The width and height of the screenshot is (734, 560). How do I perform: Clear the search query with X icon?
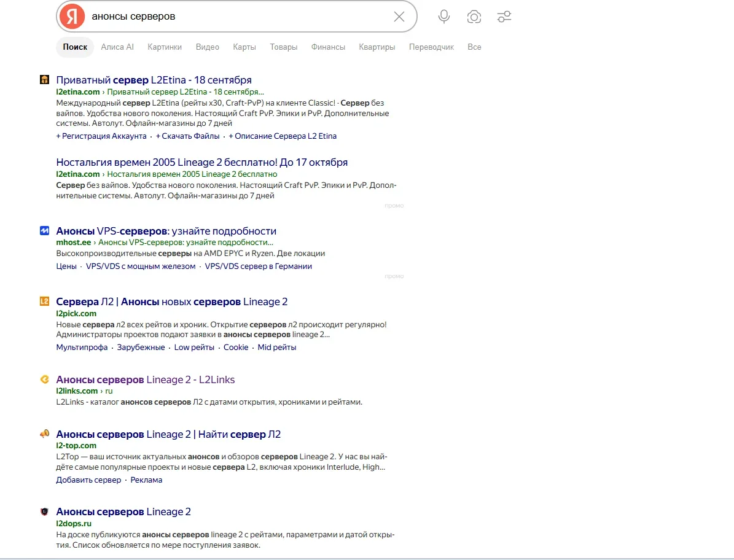(x=399, y=17)
